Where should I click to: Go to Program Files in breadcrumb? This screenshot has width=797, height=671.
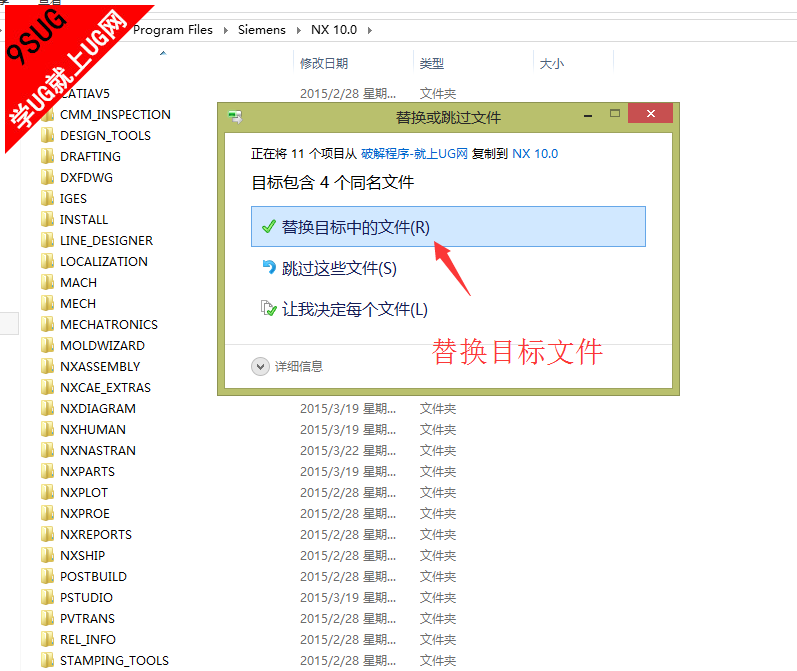(x=173, y=30)
